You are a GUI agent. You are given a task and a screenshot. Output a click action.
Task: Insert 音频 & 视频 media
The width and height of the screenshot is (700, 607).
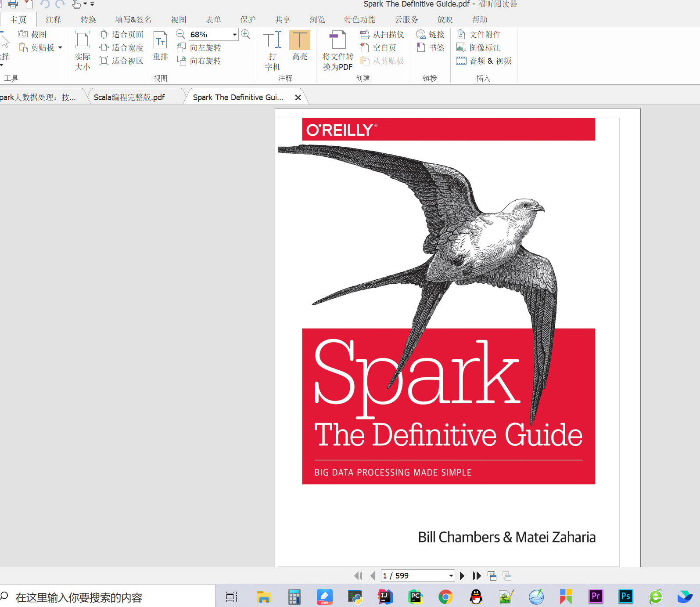[484, 61]
